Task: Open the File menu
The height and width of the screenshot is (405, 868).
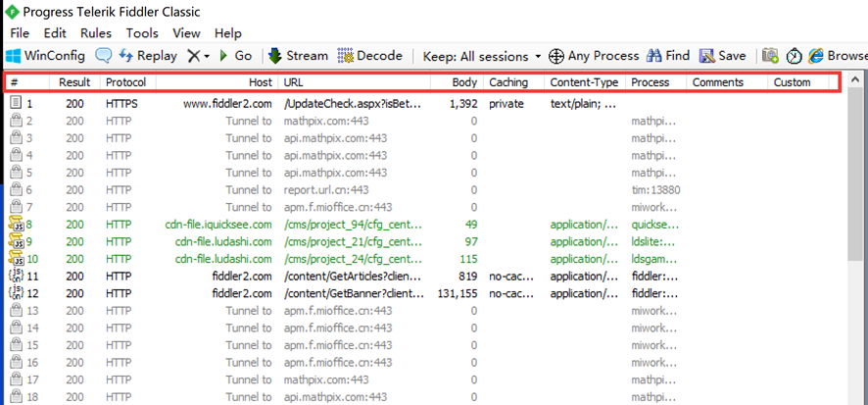Action: (x=20, y=33)
